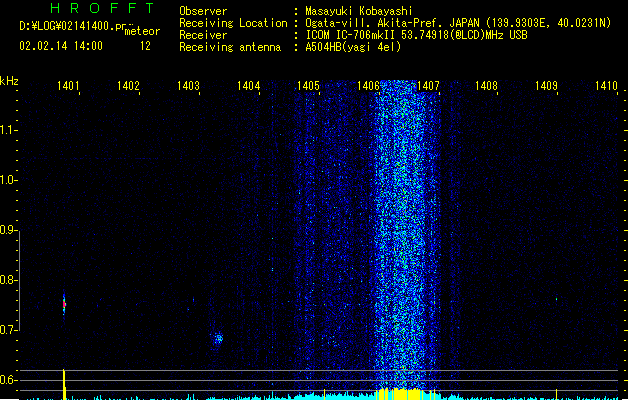Image resolution: width=629 pixels, height=400 pixels.
Task: Click the 1.0 kHz frequency label
Action: (8, 180)
